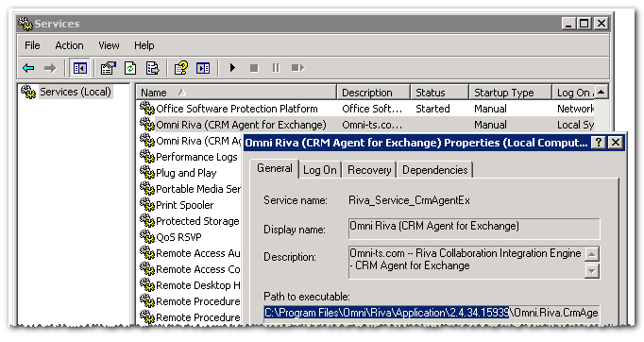Sort by the Startup Type column header
644x342 pixels.
coord(510,93)
